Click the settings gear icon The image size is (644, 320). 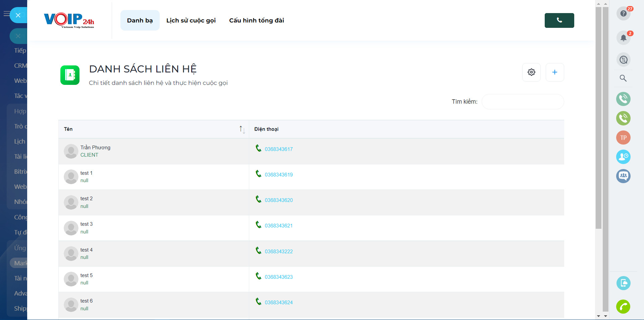point(531,72)
